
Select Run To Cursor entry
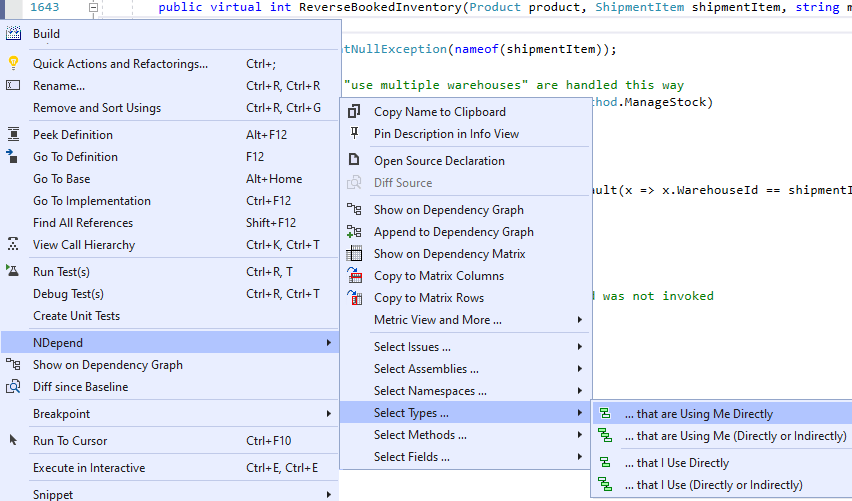pyautogui.click(x=170, y=440)
